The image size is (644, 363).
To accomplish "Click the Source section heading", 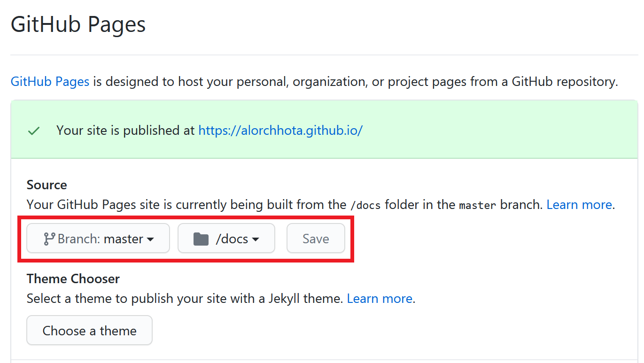I will click(47, 185).
